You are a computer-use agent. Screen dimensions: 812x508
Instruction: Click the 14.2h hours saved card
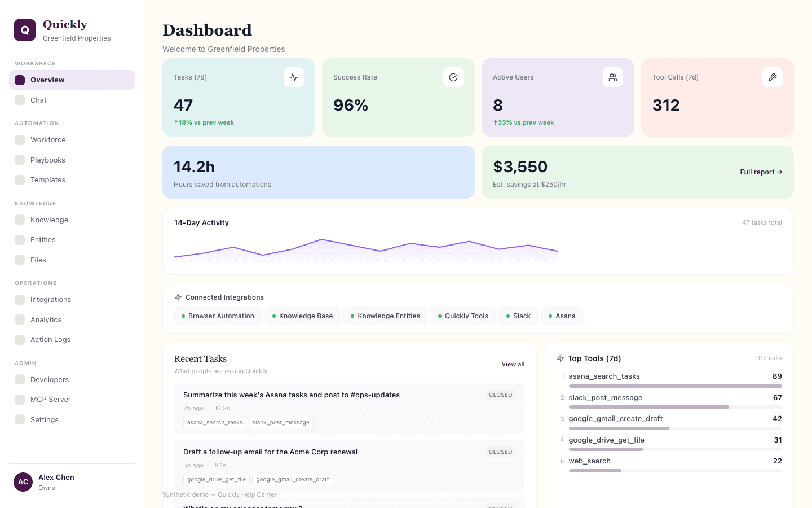pos(319,172)
